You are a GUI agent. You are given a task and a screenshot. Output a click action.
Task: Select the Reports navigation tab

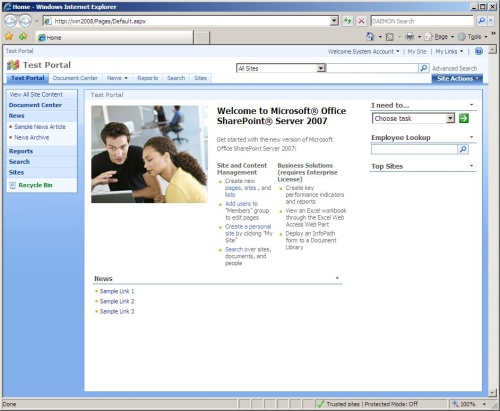coord(148,78)
